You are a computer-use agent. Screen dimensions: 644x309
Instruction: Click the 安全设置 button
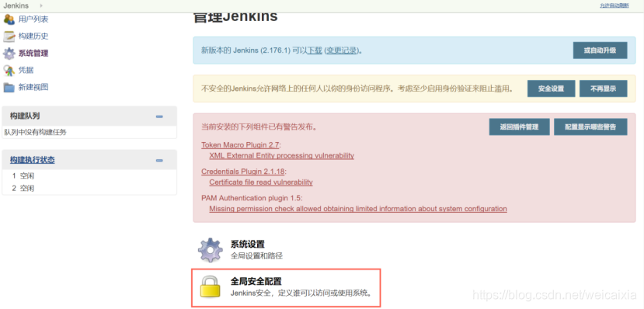click(x=552, y=89)
